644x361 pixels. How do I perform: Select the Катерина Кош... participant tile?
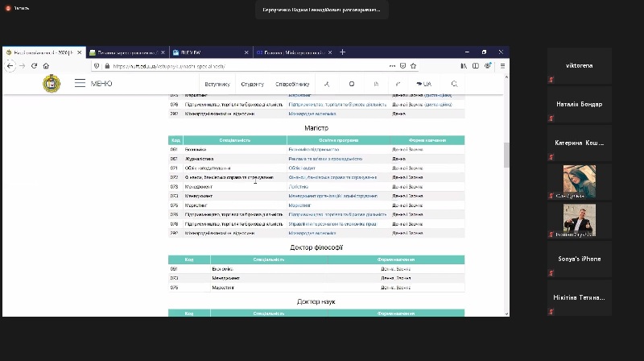[579, 143]
